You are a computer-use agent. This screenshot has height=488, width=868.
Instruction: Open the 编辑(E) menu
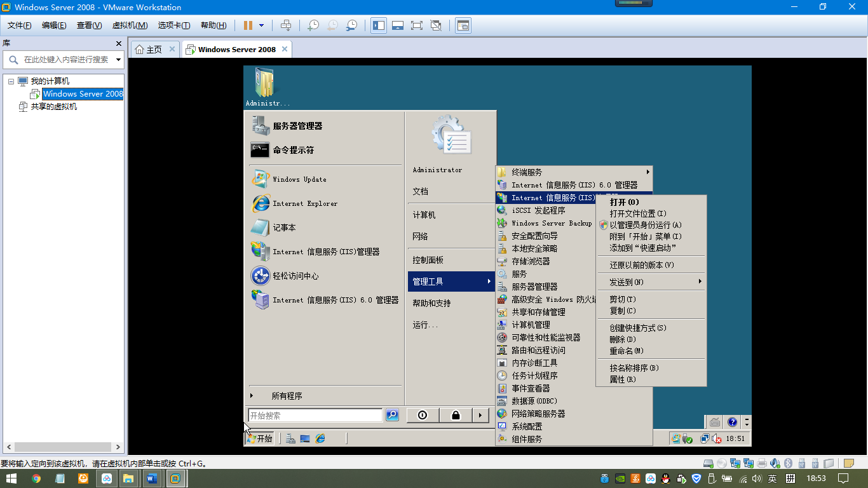coord(54,25)
